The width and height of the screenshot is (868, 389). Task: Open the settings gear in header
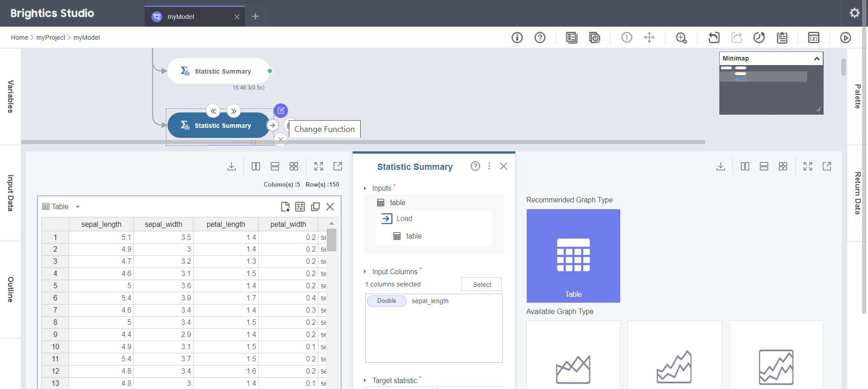tap(854, 13)
